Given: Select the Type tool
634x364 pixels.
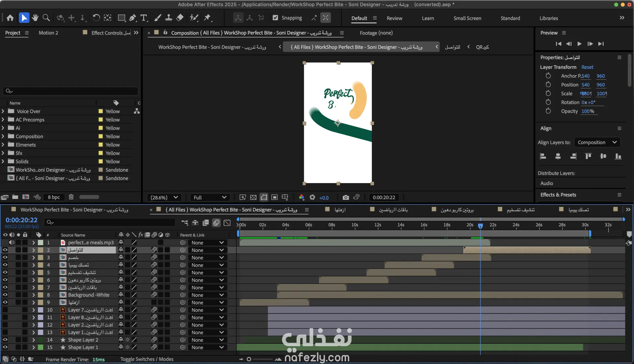Looking at the screenshot, I should pos(144,18).
